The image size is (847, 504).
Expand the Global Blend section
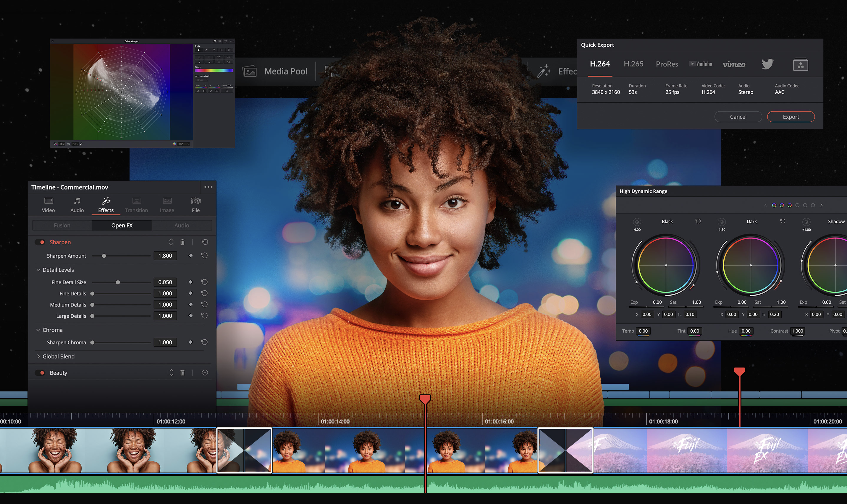point(38,356)
